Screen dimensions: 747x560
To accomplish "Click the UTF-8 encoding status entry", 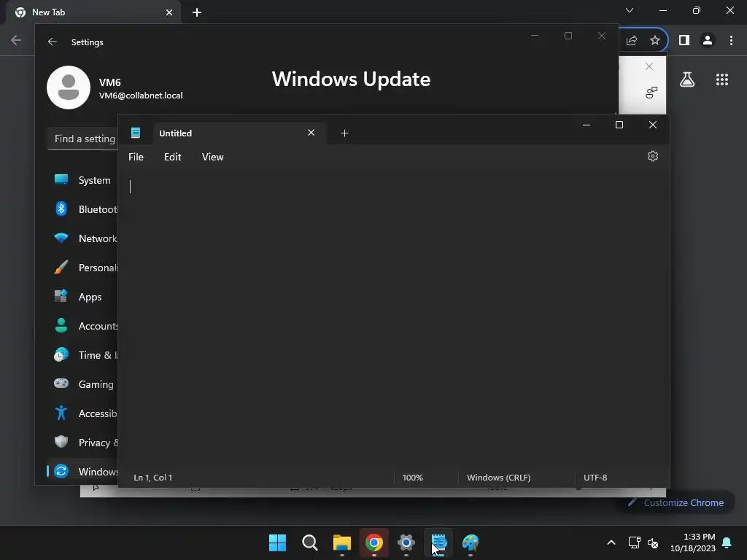I will pyautogui.click(x=595, y=478).
